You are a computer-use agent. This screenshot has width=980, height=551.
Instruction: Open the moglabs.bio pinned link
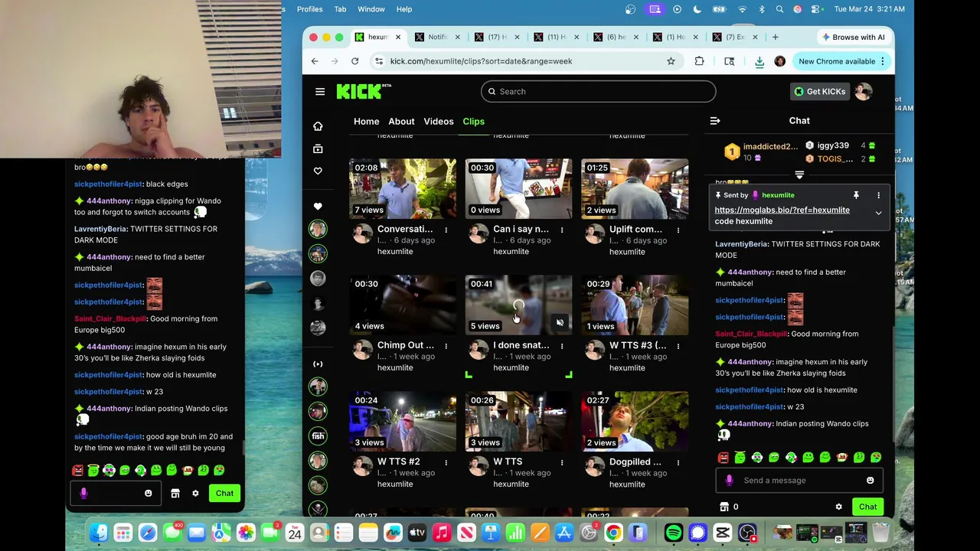coord(782,210)
